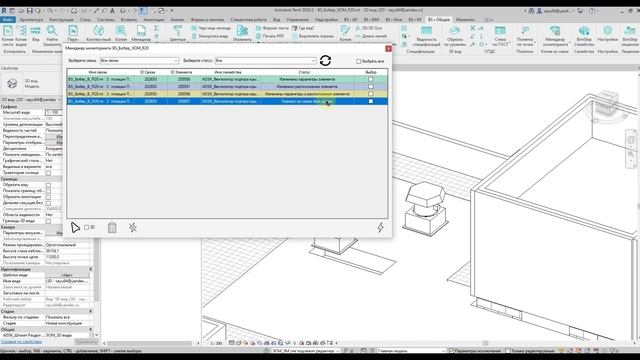This screenshot has height=360, width=640.
Task: Click the Где вид? ribbon button
Action: click(x=303, y=28)
